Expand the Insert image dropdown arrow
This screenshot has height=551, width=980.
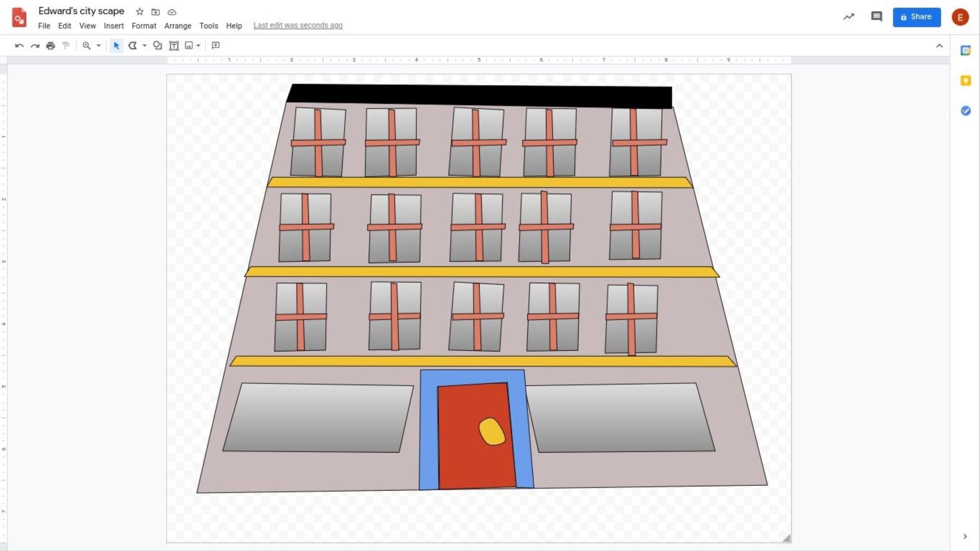(199, 46)
